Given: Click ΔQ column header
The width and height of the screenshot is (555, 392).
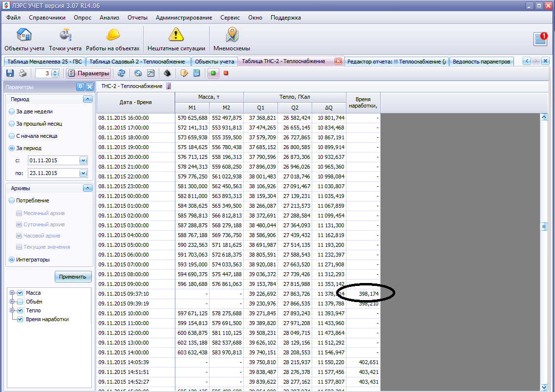Looking at the screenshot, I should coord(329,108).
